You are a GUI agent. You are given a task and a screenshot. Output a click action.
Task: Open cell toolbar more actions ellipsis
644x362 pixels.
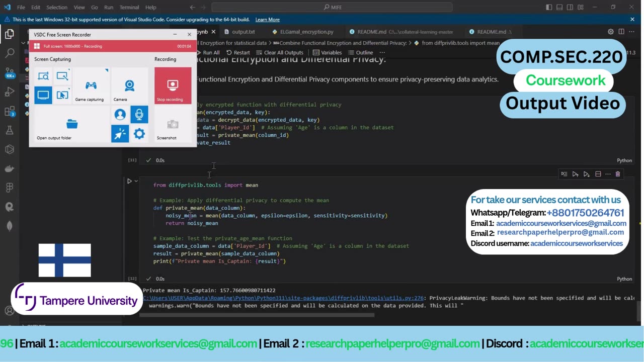pyautogui.click(x=608, y=174)
